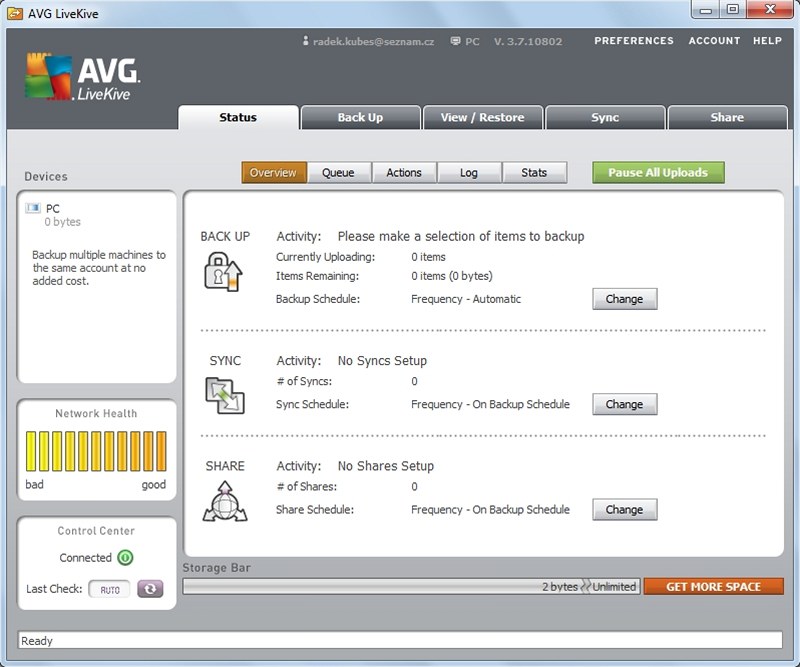The height and width of the screenshot is (667, 800).
Task: Open the Back Up tab
Action: tap(361, 117)
